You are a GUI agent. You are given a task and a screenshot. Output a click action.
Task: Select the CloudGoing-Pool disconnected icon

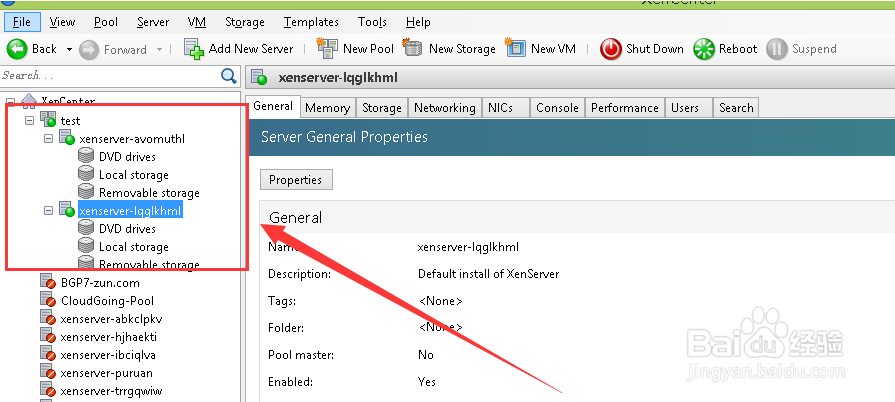coord(48,300)
